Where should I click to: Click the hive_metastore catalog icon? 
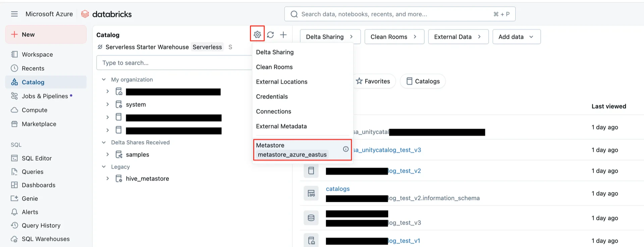119,178
